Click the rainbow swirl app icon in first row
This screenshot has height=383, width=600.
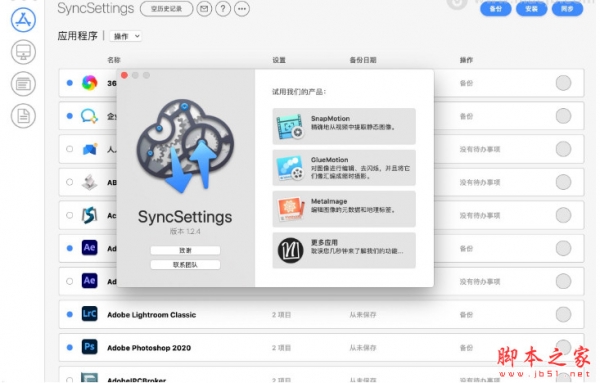tap(90, 83)
